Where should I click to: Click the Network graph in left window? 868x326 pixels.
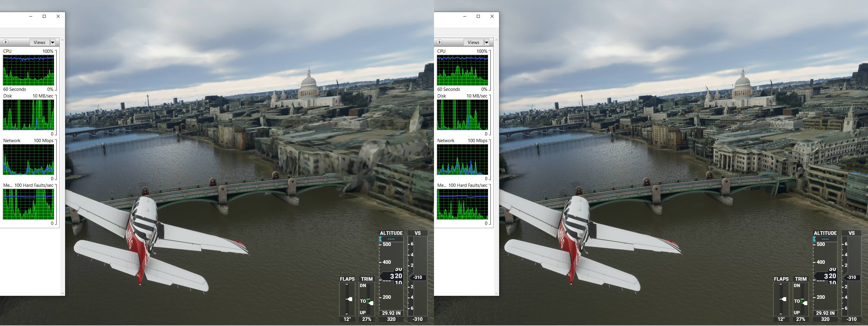click(x=28, y=159)
